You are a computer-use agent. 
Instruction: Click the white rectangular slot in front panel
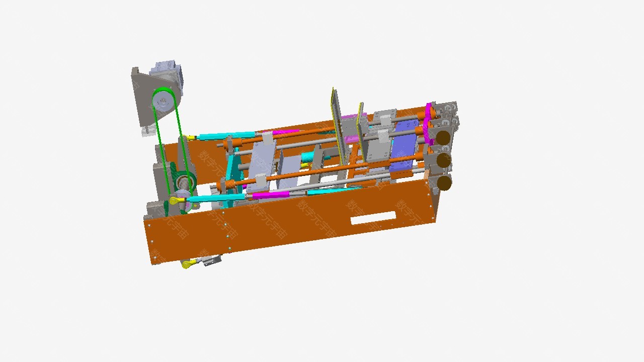(x=373, y=218)
